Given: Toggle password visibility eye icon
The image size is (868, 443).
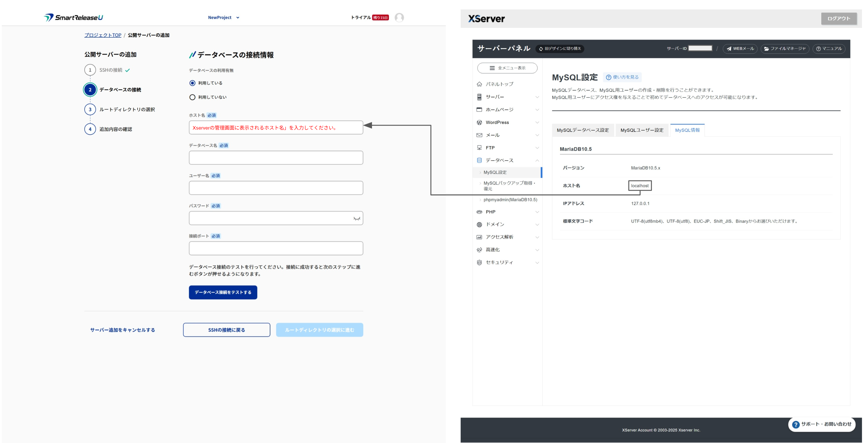Looking at the screenshot, I should coord(356,218).
